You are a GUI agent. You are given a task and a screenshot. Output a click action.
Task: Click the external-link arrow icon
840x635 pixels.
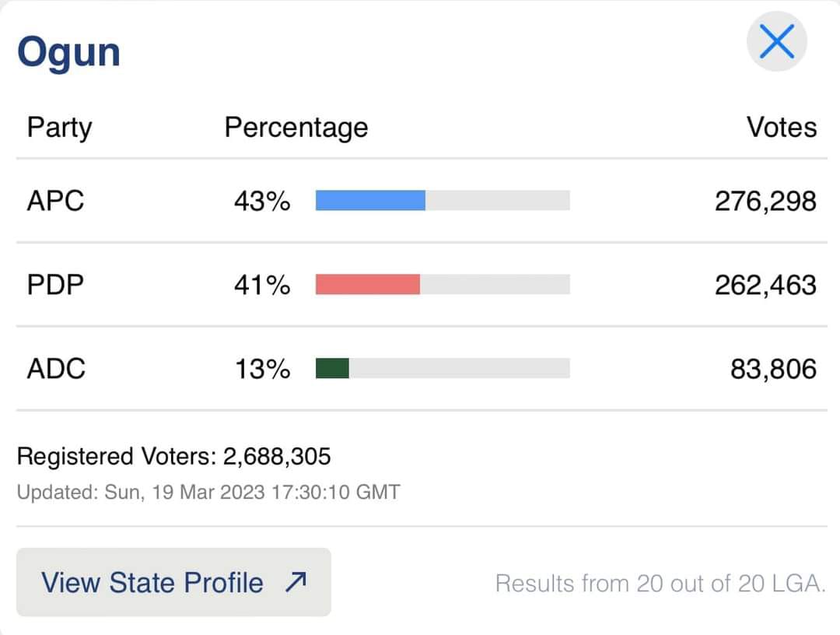tap(296, 582)
